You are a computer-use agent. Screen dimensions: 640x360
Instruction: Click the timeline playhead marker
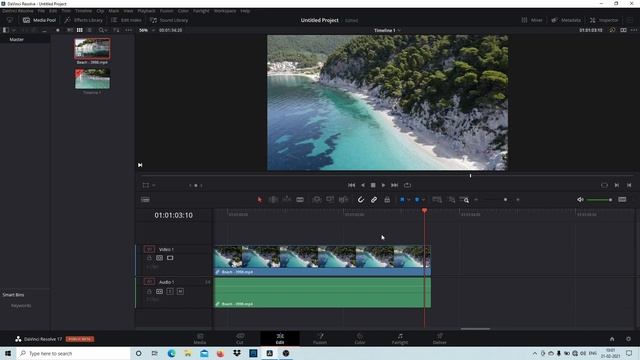(424, 211)
